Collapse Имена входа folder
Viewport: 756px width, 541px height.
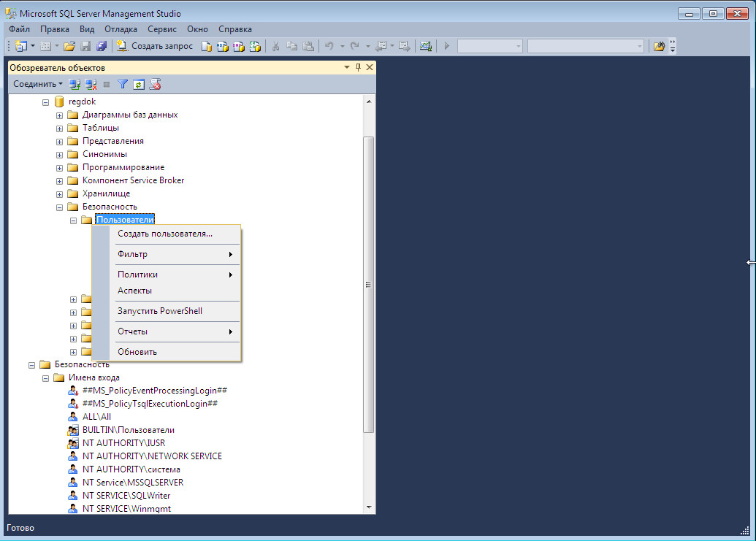coord(46,378)
